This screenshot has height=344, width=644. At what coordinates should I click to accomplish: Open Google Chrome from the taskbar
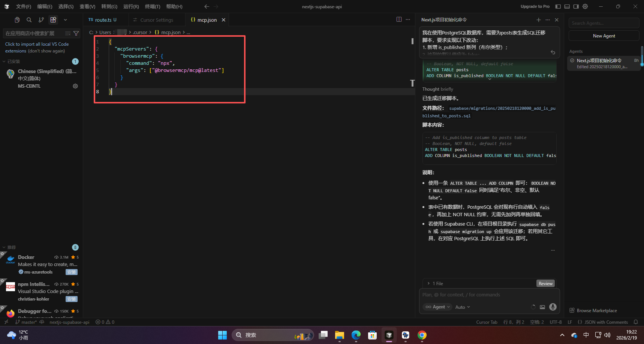(x=422, y=335)
